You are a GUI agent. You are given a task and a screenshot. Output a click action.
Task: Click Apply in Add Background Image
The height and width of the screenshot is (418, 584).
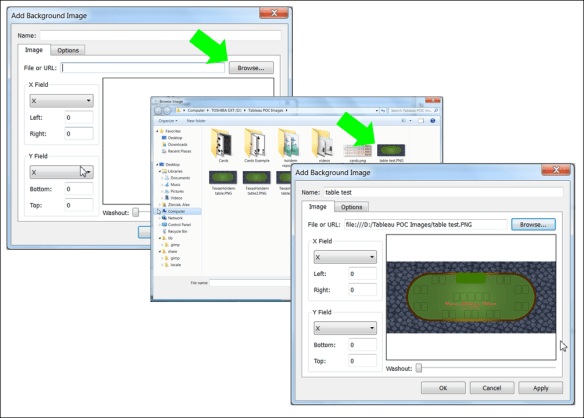[x=540, y=388]
